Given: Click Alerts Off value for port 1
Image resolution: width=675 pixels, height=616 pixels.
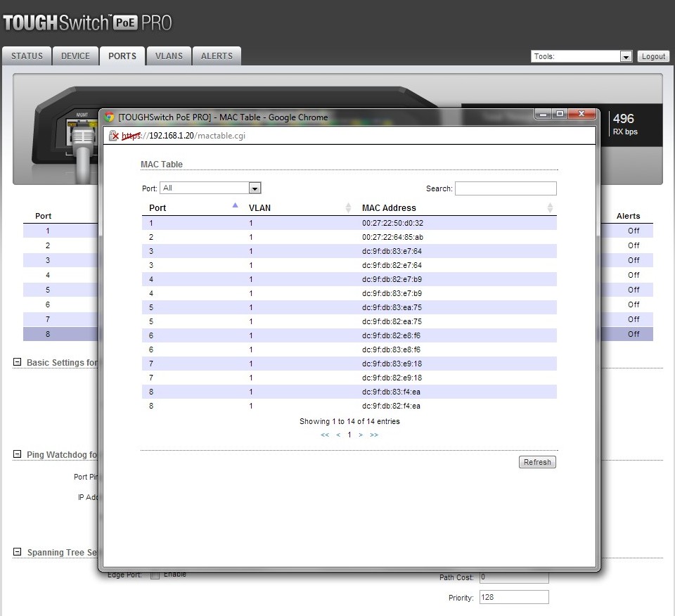Looking at the screenshot, I should tap(634, 231).
